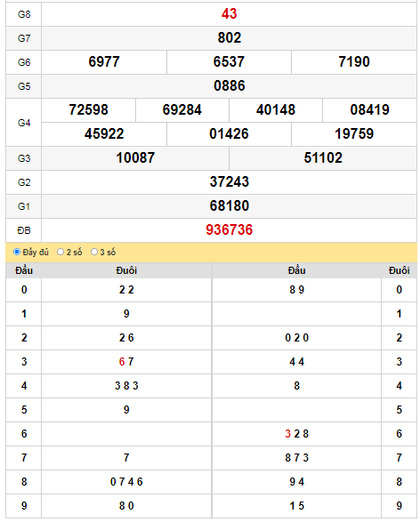420x522 pixels.
Task: Click the red 6 in row 3
Action: [x=122, y=362]
